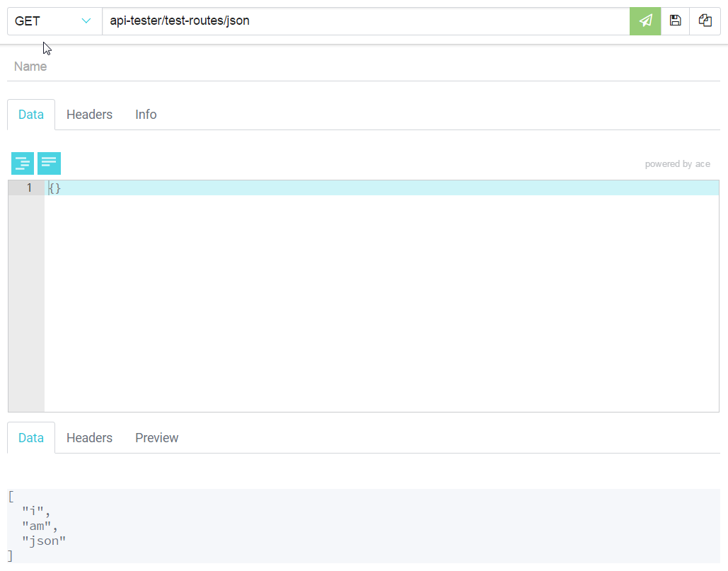The height and width of the screenshot is (571, 728).
Task: Switch to the request Headers tab
Action: 89,115
